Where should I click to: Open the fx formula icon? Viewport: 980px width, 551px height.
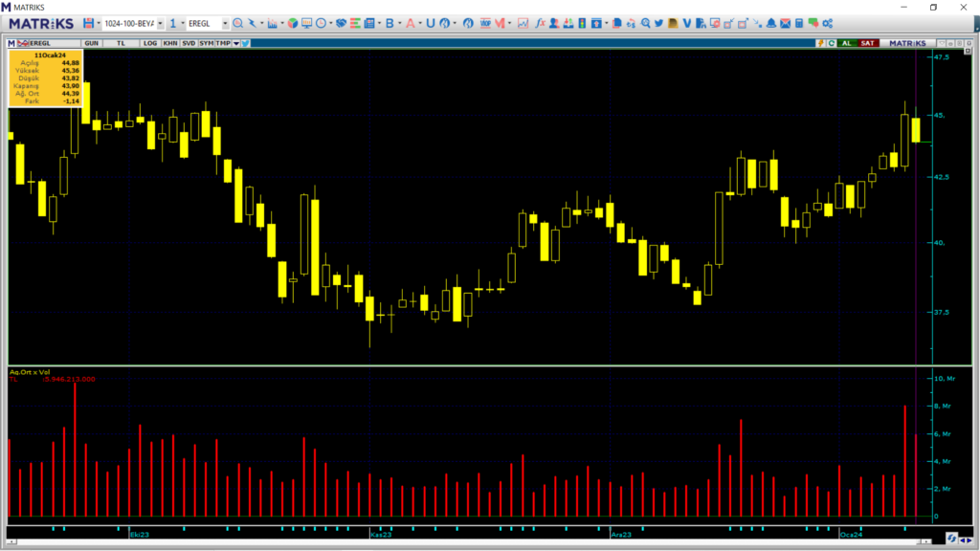coord(541,23)
